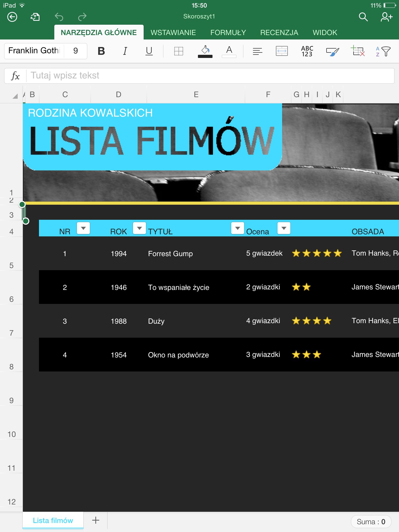Switch to NARZĘDZIA GŁÓWNE tab
The width and height of the screenshot is (399, 532).
click(x=99, y=32)
